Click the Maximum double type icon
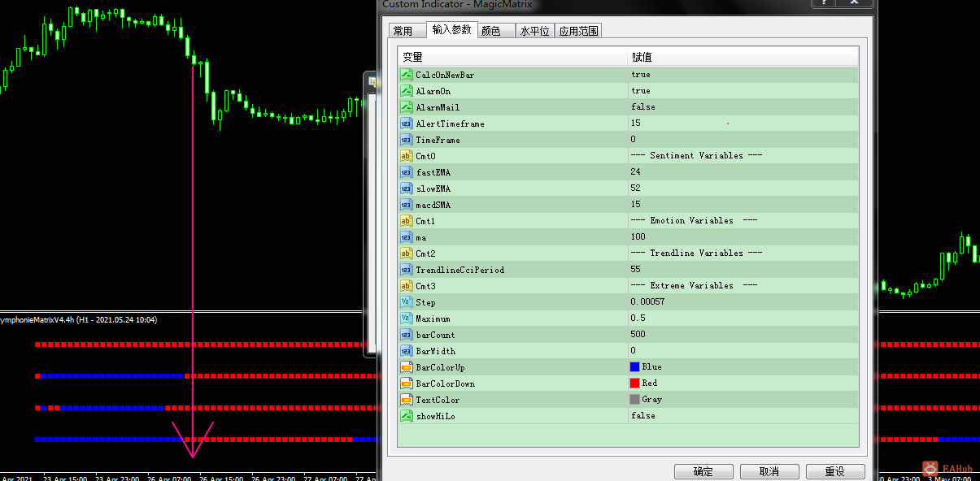The width and height of the screenshot is (980, 481). [x=406, y=318]
